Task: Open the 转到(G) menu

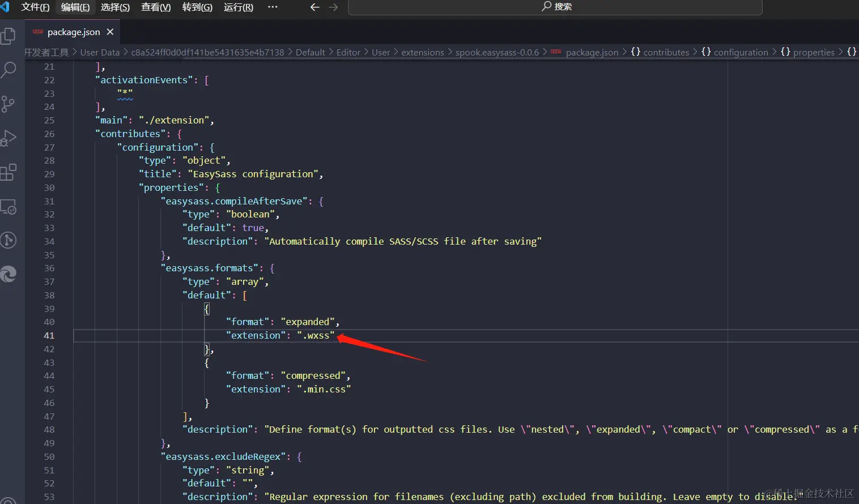Action: (197, 7)
